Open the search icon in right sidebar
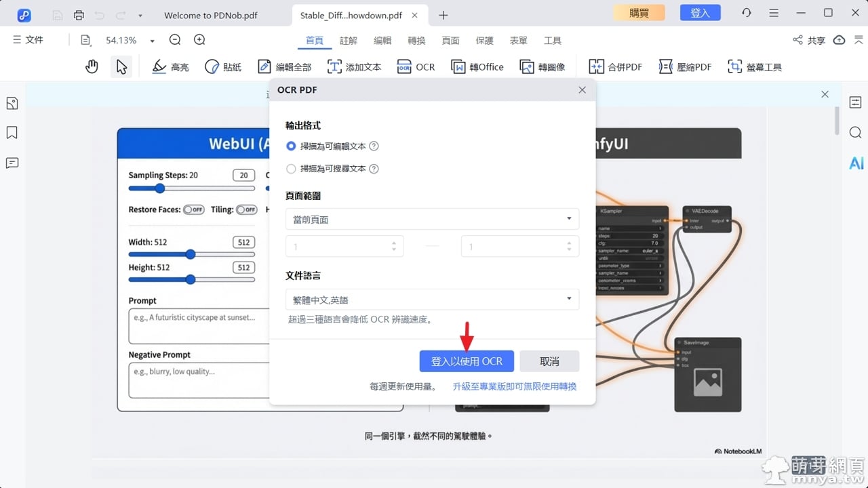This screenshot has height=488, width=868. 856,132
